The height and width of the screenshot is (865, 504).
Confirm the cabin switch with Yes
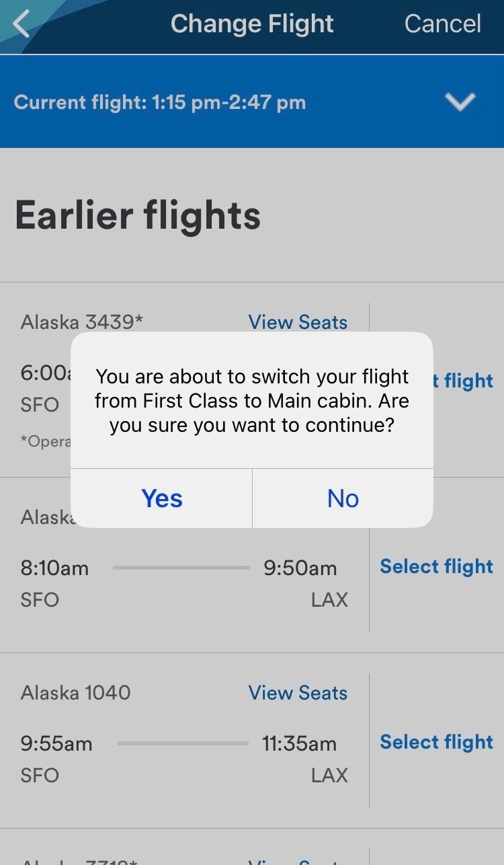pyautogui.click(x=162, y=498)
